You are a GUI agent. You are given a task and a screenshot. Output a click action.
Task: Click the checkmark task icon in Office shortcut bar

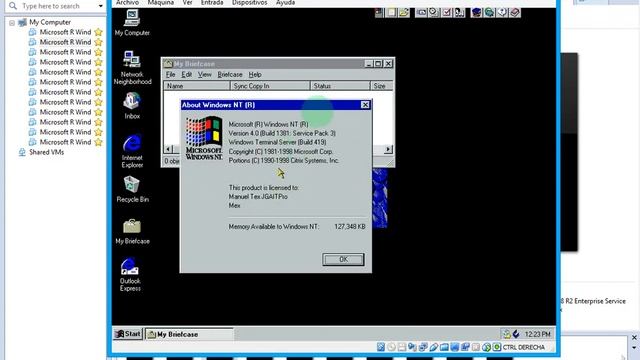[x=447, y=13]
